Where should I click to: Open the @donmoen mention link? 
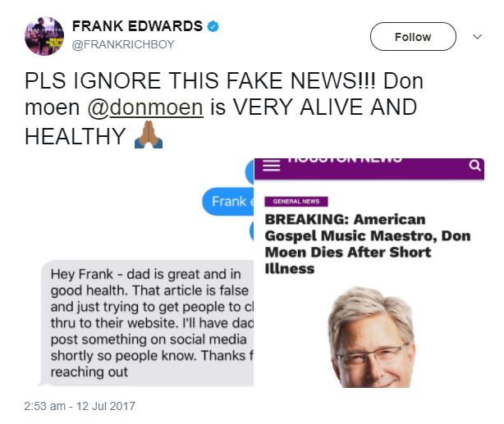pos(163,108)
